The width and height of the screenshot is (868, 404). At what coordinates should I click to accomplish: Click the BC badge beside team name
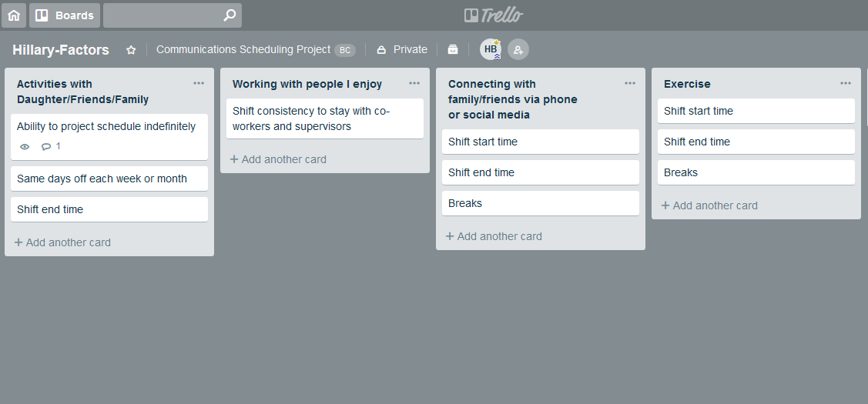[345, 50]
